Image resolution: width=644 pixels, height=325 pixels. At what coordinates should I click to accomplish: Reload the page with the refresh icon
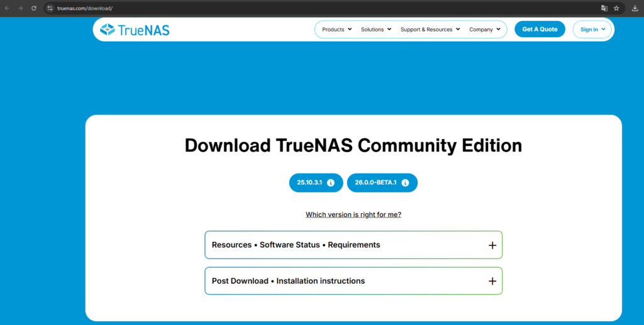[x=34, y=8]
